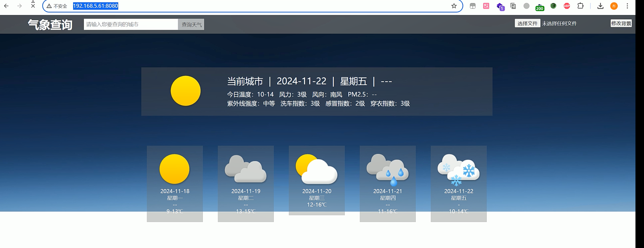
Task: Click the cloudy icon on 2024-11-19 card
Action: 246,169
